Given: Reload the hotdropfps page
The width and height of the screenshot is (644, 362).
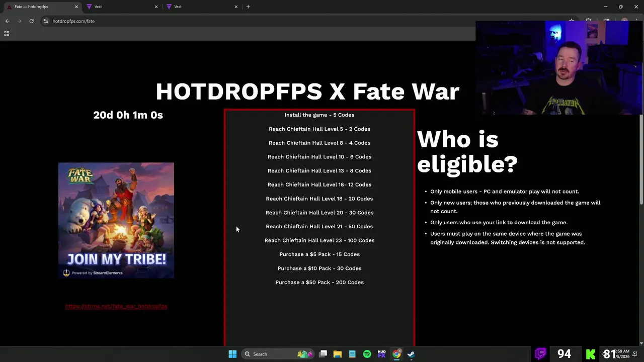Looking at the screenshot, I should (31, 21).
